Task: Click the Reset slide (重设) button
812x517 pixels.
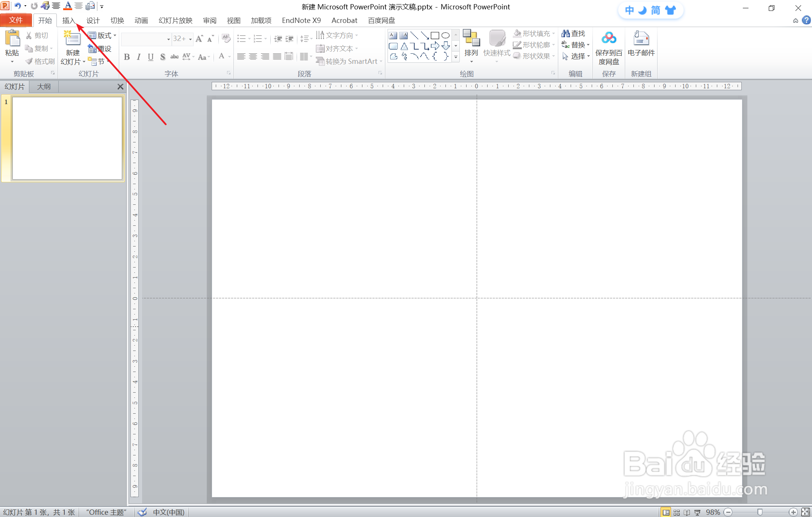Action: point(100,48)
